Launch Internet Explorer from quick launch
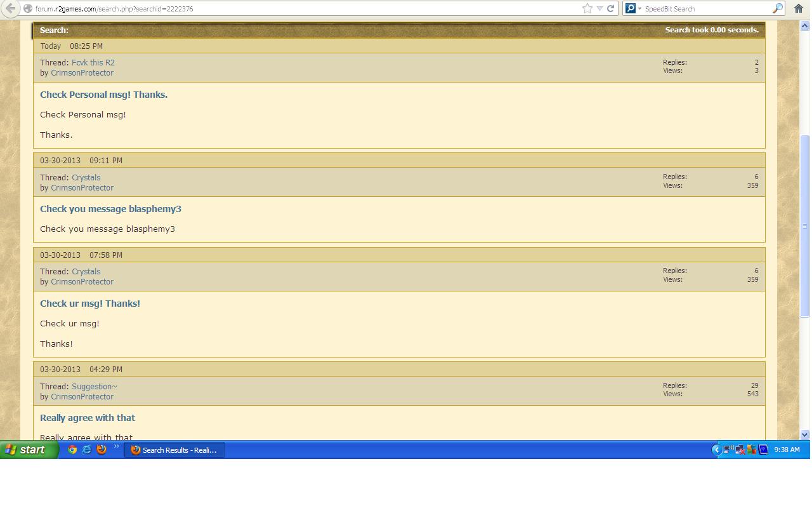 click(87, 450)
